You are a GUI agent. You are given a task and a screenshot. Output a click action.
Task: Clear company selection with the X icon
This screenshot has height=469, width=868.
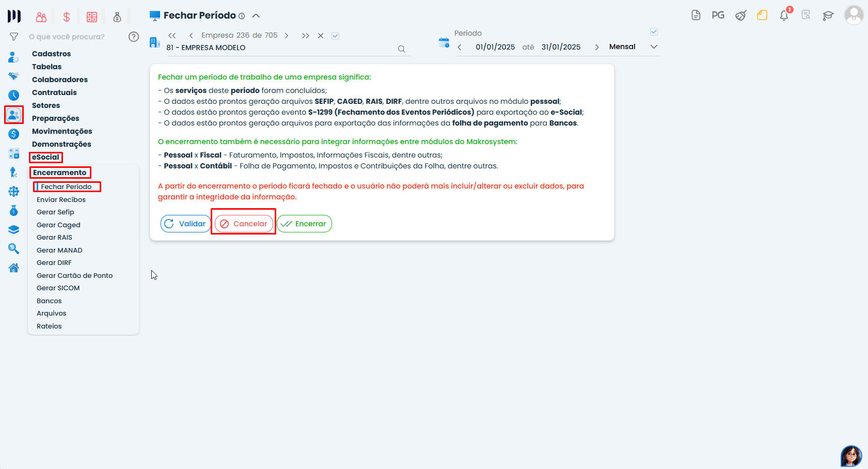coord(321,36)
